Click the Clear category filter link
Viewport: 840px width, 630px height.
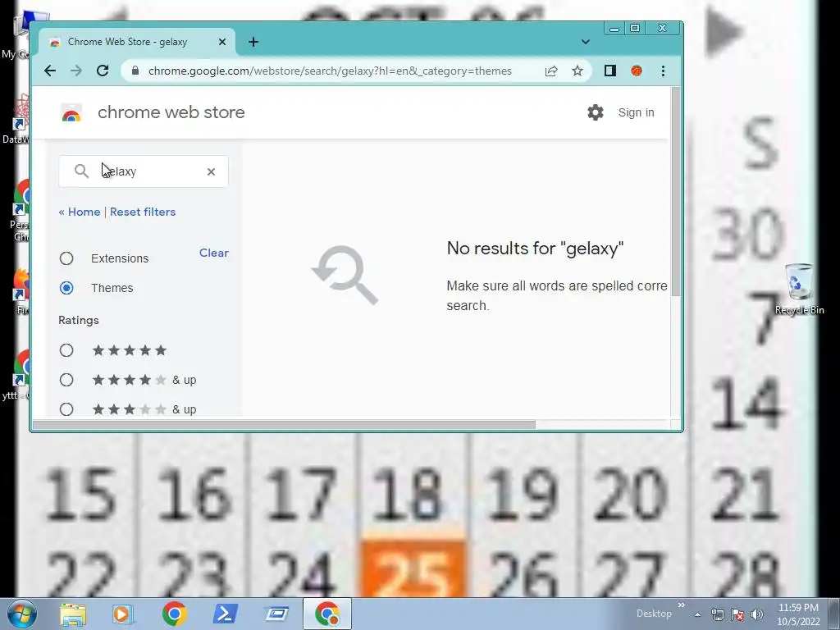pyautogui.click(x=214, y=253)
